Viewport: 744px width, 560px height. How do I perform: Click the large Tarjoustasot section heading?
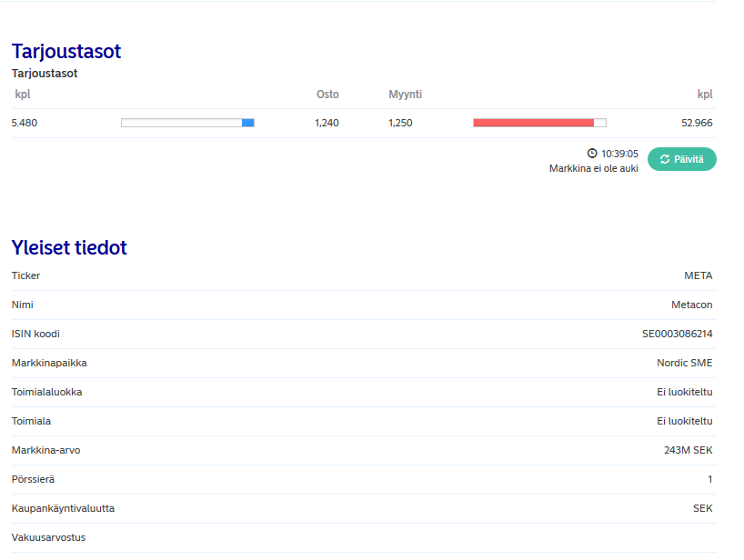65,51
